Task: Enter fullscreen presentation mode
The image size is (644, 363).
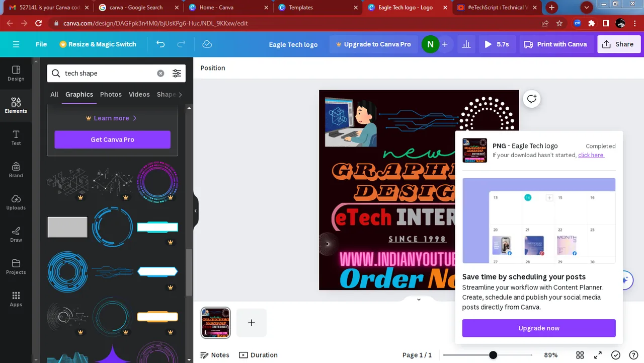Action: coord(598,355)
